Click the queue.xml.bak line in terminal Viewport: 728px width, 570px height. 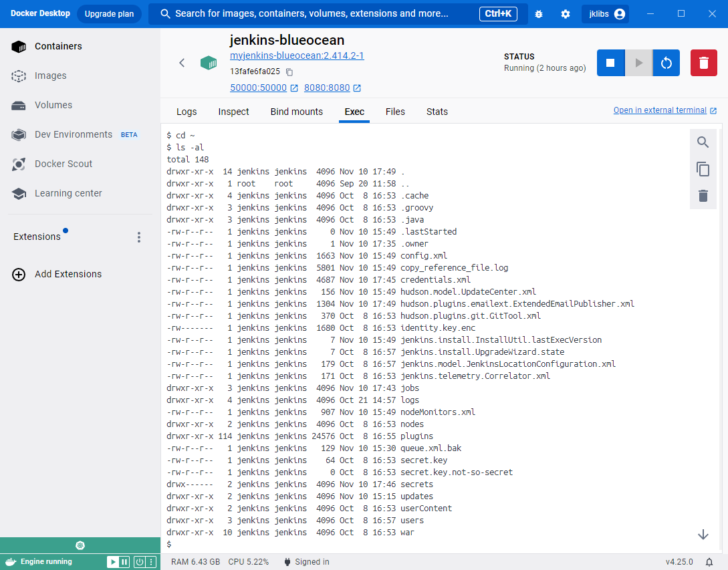[314, 448]
